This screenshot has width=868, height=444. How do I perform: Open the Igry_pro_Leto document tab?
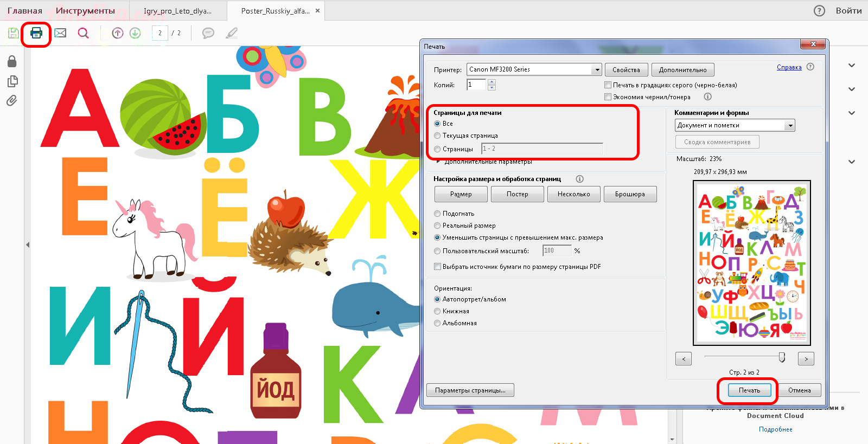(177, 11)
